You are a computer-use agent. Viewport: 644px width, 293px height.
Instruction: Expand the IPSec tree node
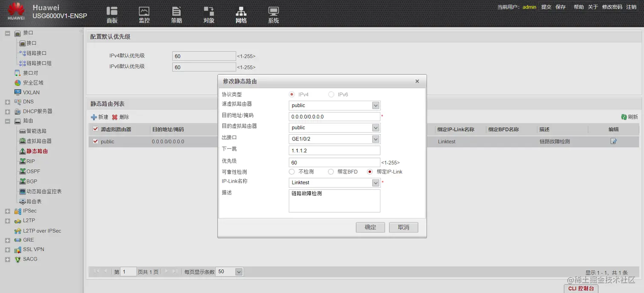click(7, 211)
